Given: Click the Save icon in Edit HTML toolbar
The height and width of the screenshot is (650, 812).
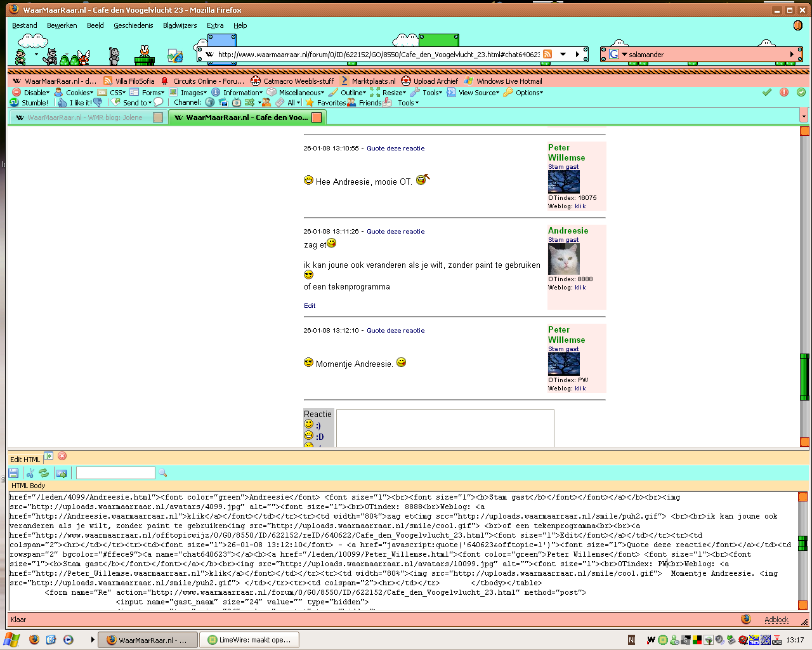Looking at the screenshot, I should point(13,473).
